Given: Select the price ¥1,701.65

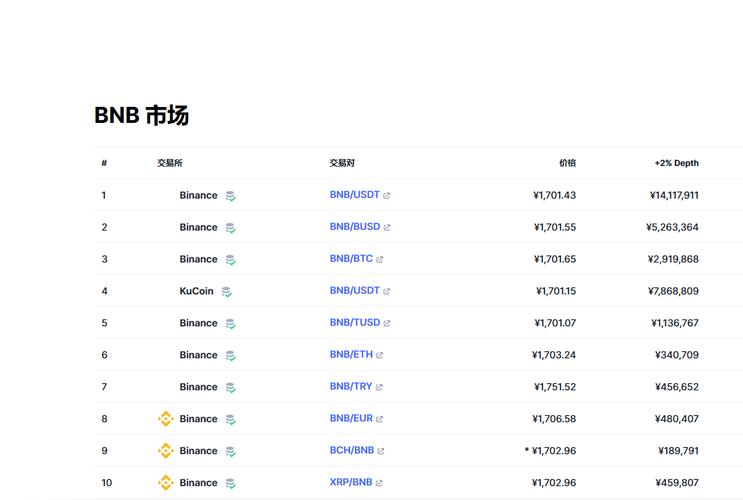Looking at the screenshot, I should point(555,259).
